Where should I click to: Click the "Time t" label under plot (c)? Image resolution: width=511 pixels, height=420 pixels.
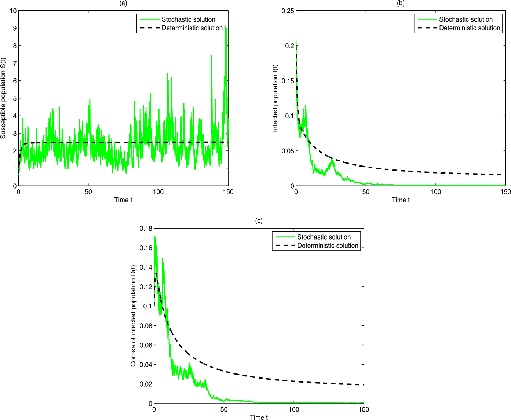(259, 417)
